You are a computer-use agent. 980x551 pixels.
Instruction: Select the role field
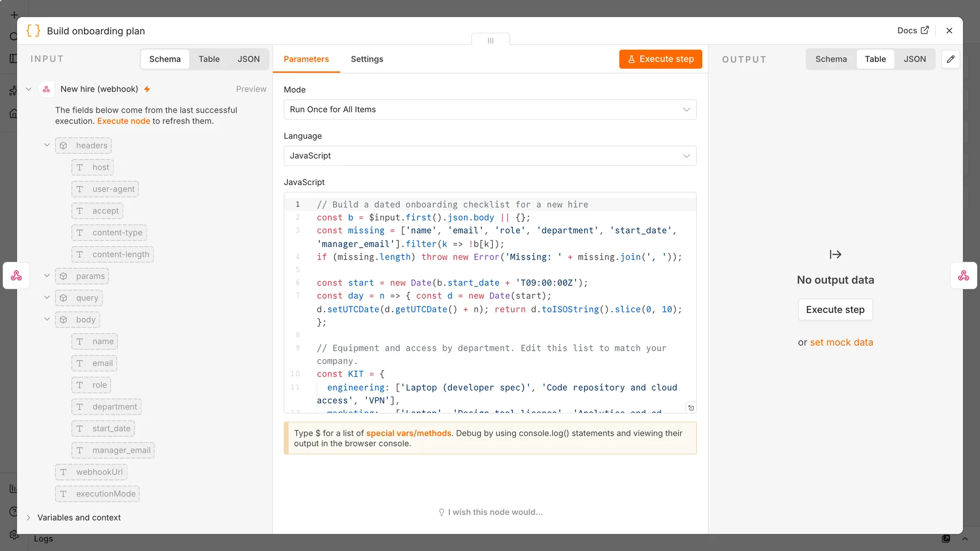click(x=91, y=385)
